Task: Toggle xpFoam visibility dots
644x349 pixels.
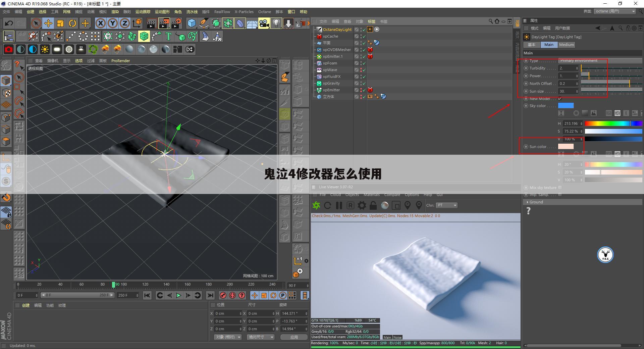Action: coord(361,63)
